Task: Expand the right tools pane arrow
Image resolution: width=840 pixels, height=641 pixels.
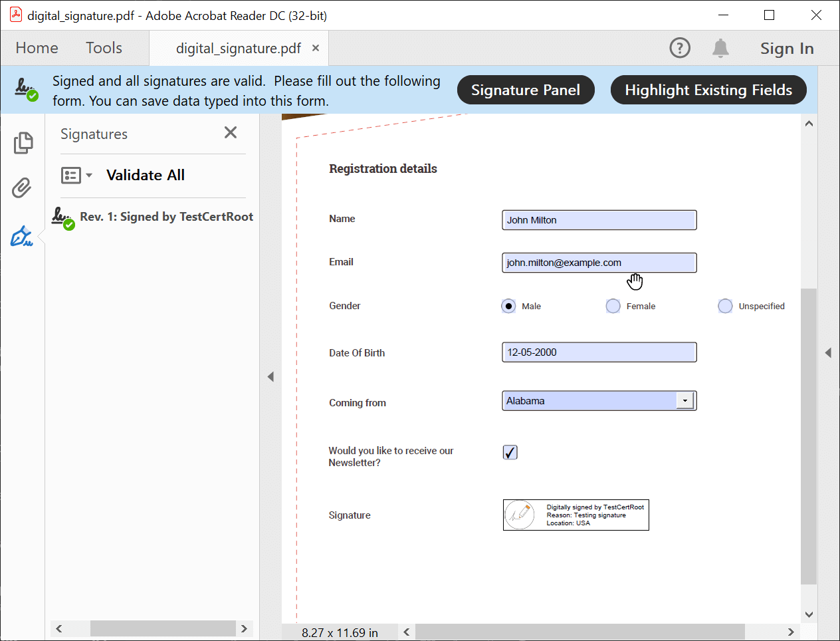Action: 828,353
